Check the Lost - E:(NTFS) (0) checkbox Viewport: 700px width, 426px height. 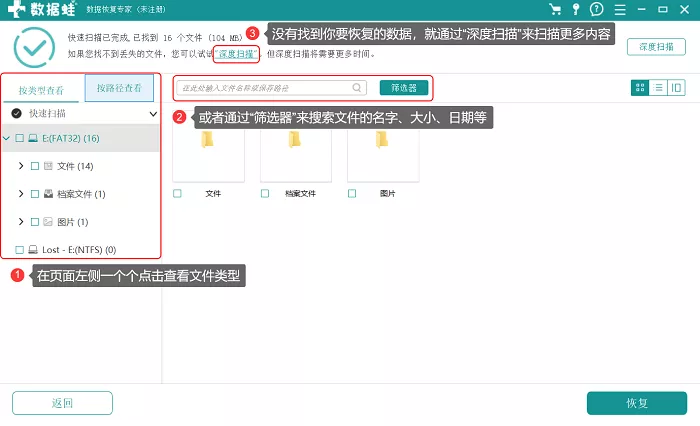pos(20,250)
